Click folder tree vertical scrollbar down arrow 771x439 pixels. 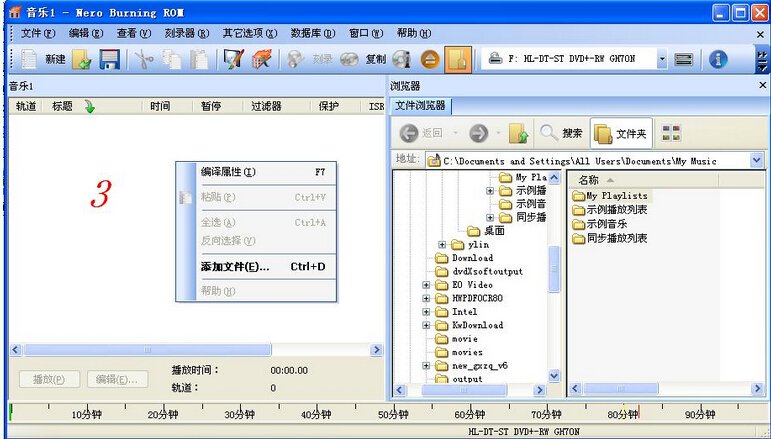point(554,376)
